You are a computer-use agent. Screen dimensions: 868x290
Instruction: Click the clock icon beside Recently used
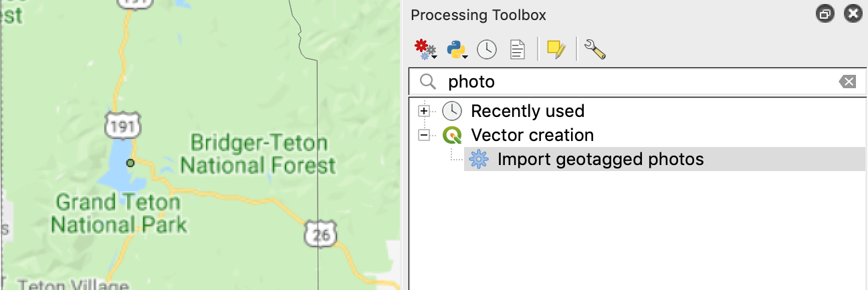(452, 111)
